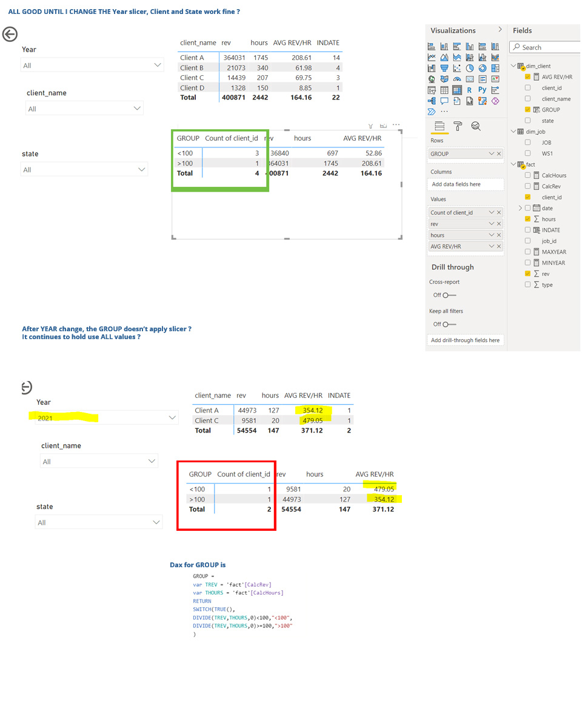Select the clustered bar chart visual
This screenshot has height=728, width=585.
tap(457, 46)
